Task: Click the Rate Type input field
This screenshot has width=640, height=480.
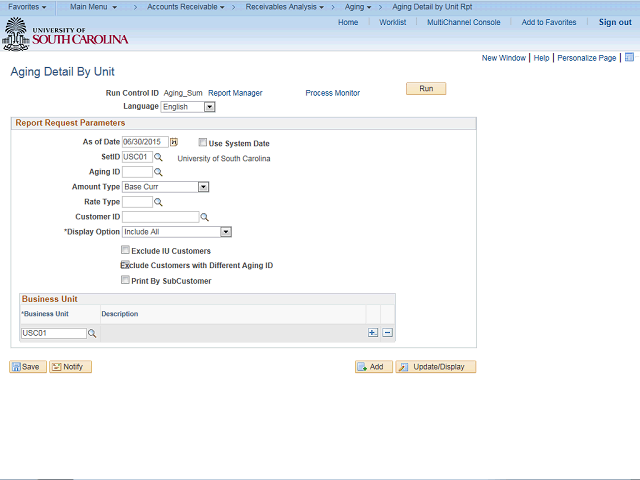Action: (x=138, y=202)
